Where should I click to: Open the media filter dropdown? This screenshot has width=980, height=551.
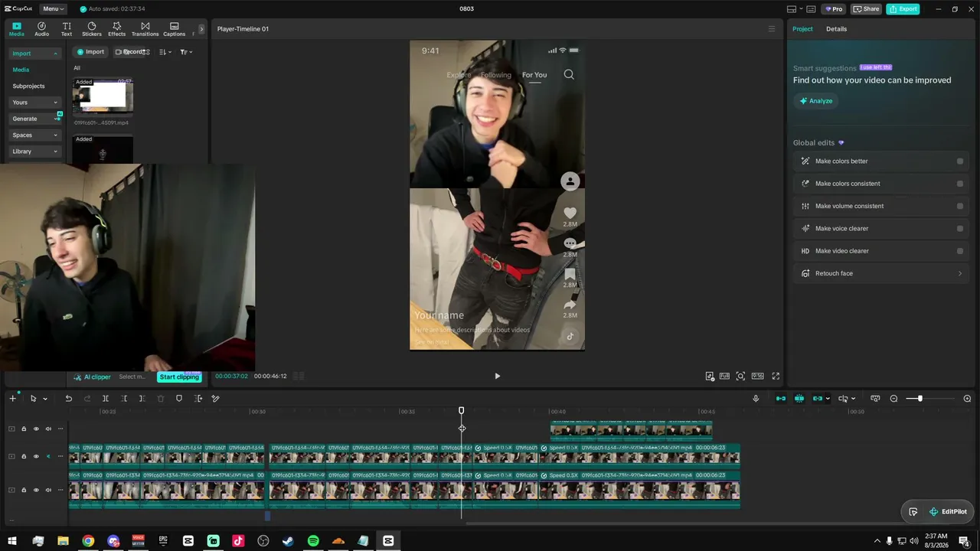[x=186, y=52]
